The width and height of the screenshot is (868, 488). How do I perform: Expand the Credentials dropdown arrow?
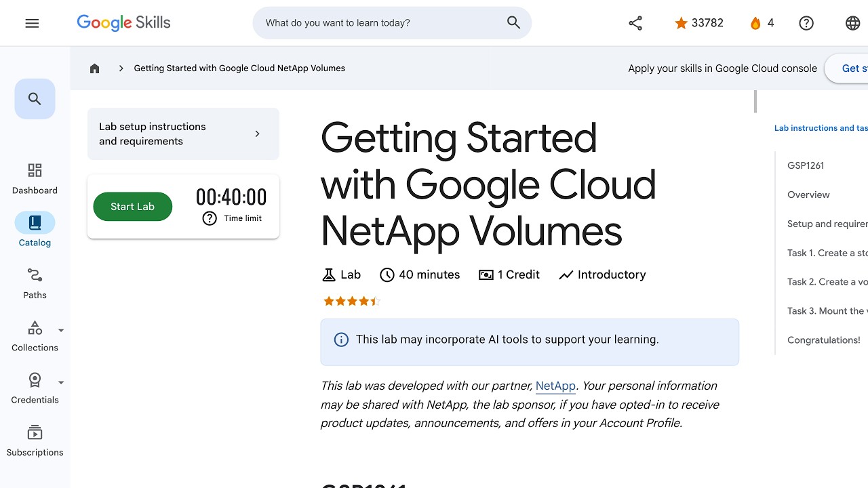pos(61,383)
